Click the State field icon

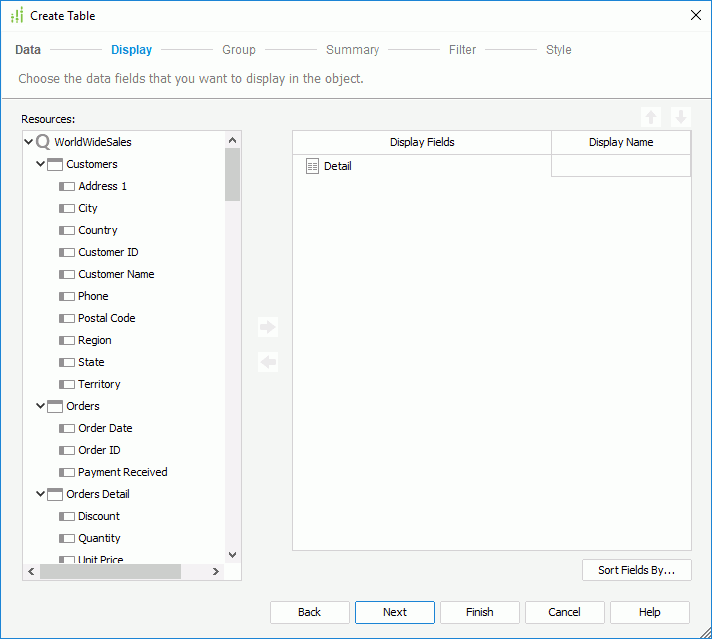[67, 362]
